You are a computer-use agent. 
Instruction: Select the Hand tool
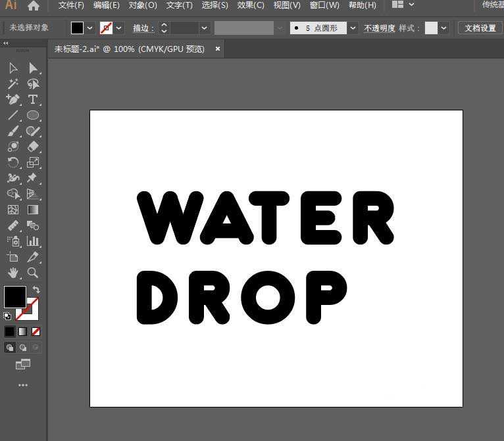tap(13, 273)
